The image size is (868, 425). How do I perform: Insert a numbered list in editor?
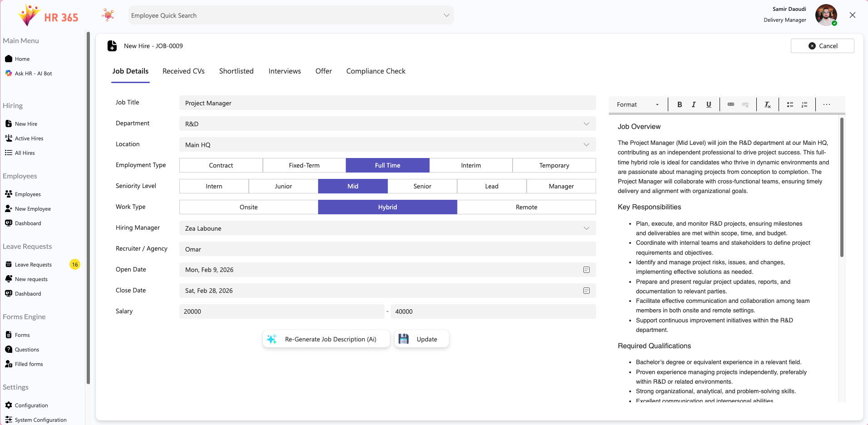[804, 104]
